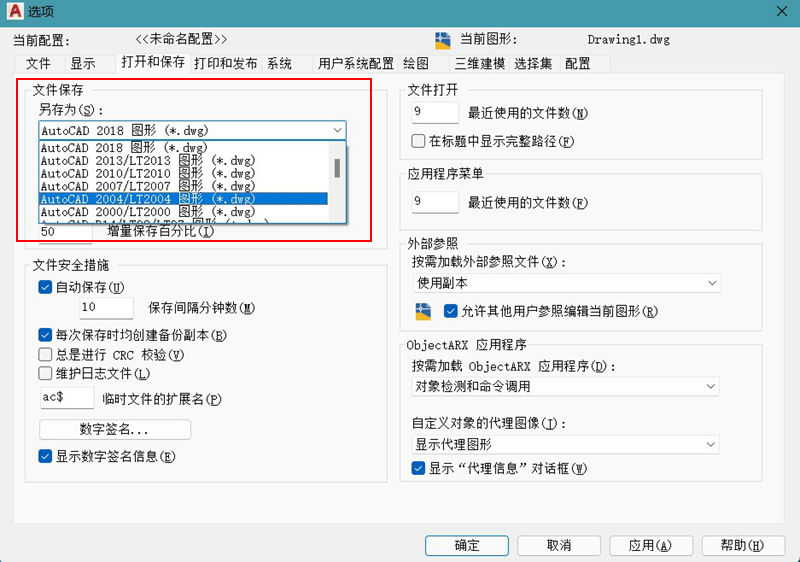This screenshot has width=800, height=562.
Task: Click 文件打开 最近使用的文件数 field
Action: click(435, 113)
